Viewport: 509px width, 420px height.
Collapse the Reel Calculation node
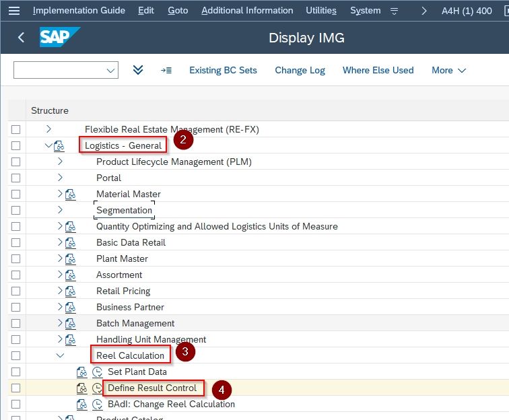(x=60, y=356)
